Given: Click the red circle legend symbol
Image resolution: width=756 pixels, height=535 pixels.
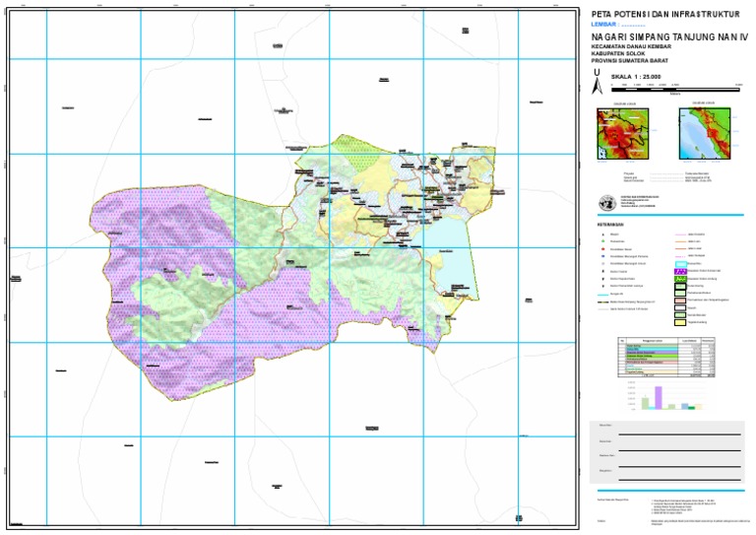Looking at the screenshot, I should coord(601,250).
